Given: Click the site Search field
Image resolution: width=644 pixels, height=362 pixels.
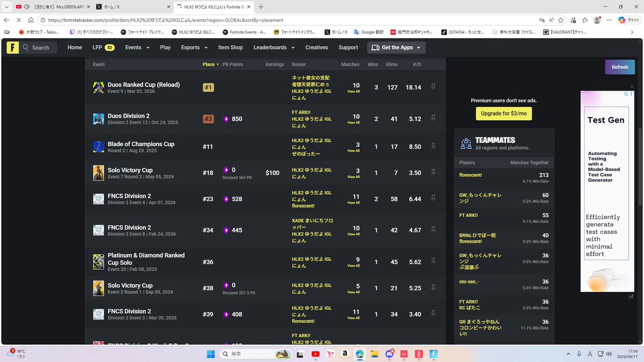Looking at the screenshot, I should click(39, 47).
